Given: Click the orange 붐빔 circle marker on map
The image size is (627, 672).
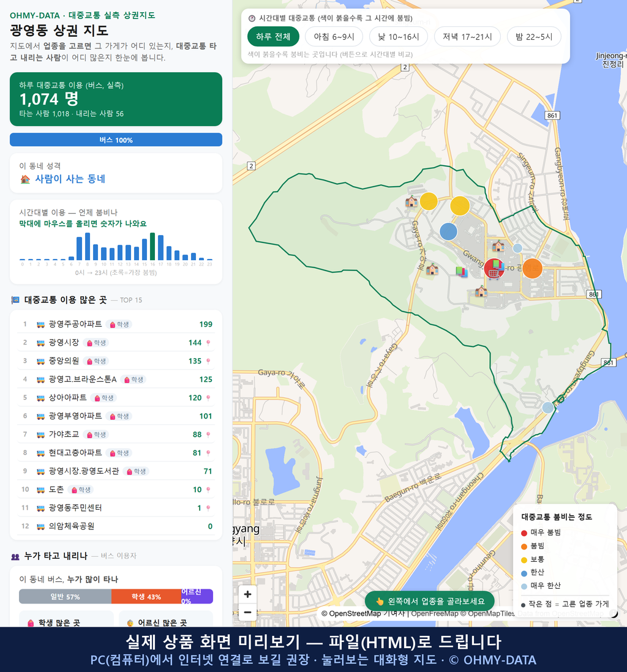Looking at the screenshot, I should [x=532, y=269].
